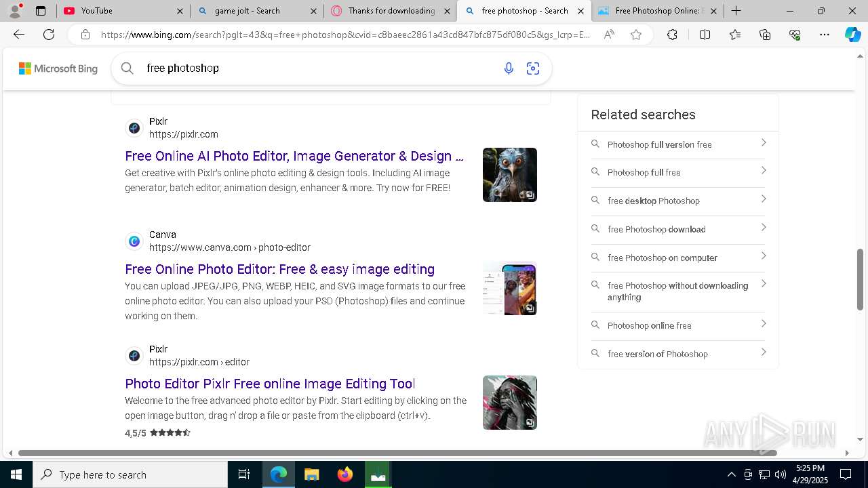Image resolution: width=868 pixels, height=488 pixels.
Task: Click the pixlr.com editor URL
Action: point(199,362)
